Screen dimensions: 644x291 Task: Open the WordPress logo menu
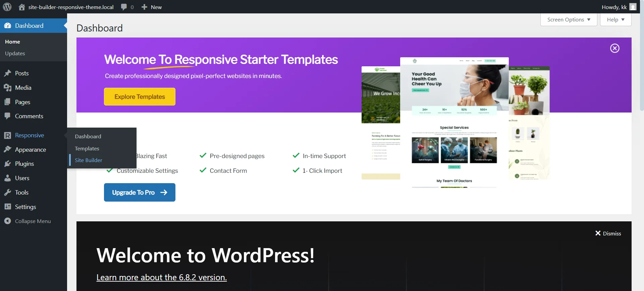point(7,7)
